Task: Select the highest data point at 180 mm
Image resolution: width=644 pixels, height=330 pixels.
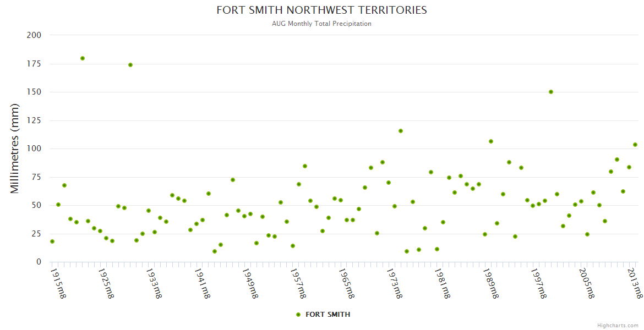Action: 83,58
